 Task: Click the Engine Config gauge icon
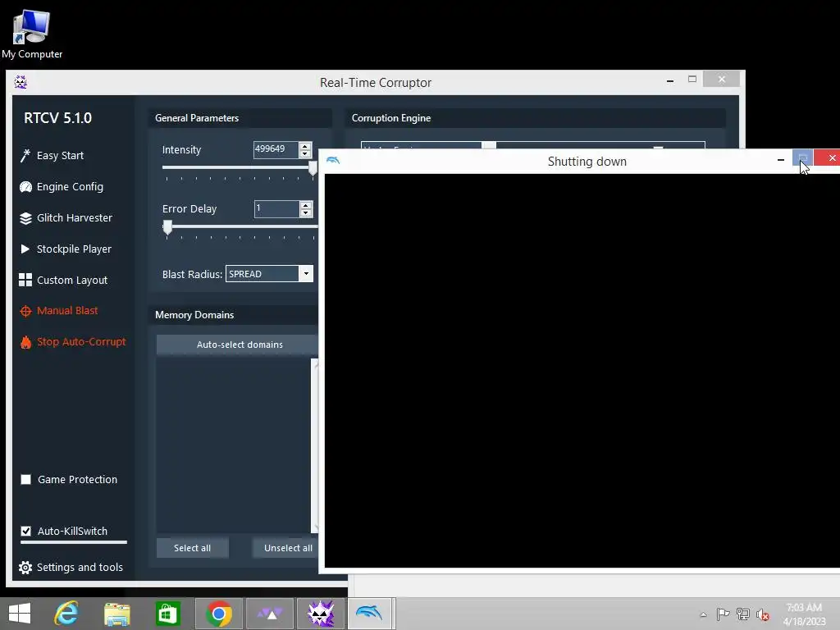[25, 186]
